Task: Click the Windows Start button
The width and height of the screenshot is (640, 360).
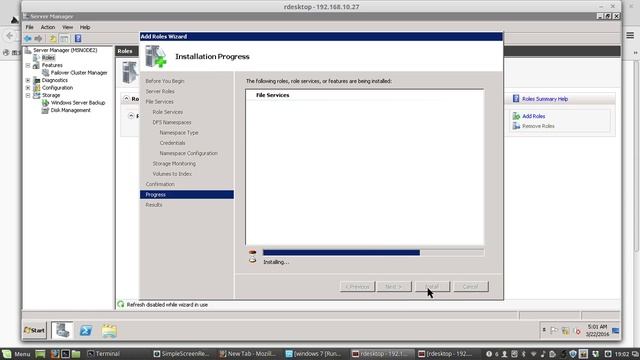Action: pyautogui.click(x=35, y=330)
